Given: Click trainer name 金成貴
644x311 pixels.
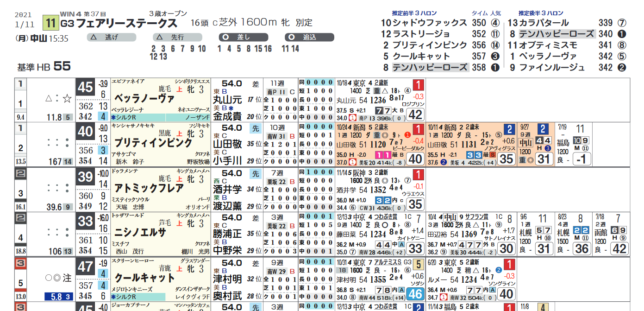Looking at the screenshot, I should pyautogui.click(x=227, y=116).
